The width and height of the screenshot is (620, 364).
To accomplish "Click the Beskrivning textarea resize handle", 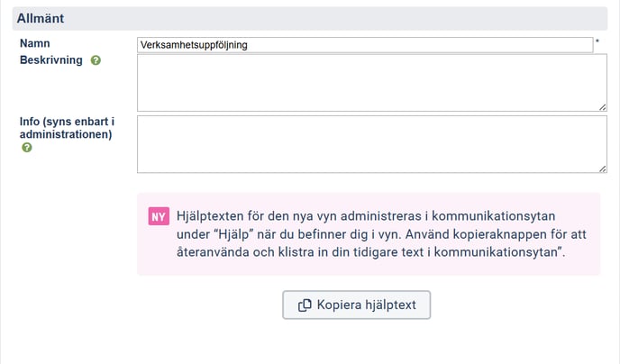I will coord(601,106).
